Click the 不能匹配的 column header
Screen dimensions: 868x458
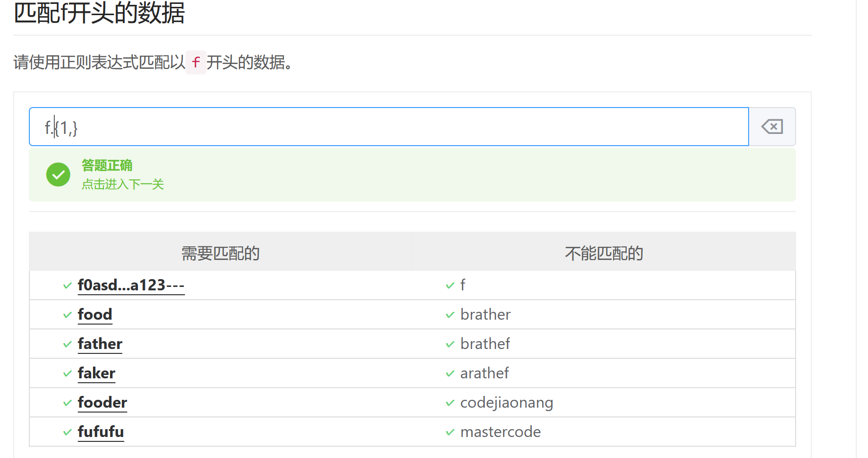[604, 253]
